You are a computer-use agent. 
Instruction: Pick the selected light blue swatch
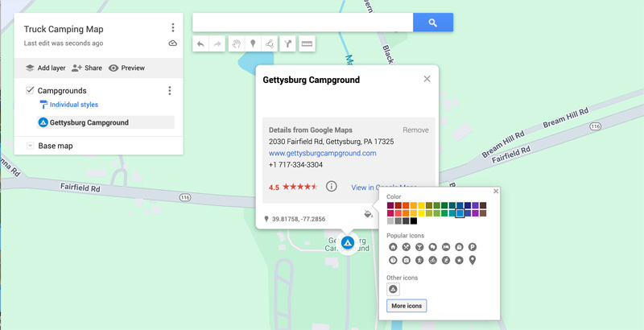point(460,213)
